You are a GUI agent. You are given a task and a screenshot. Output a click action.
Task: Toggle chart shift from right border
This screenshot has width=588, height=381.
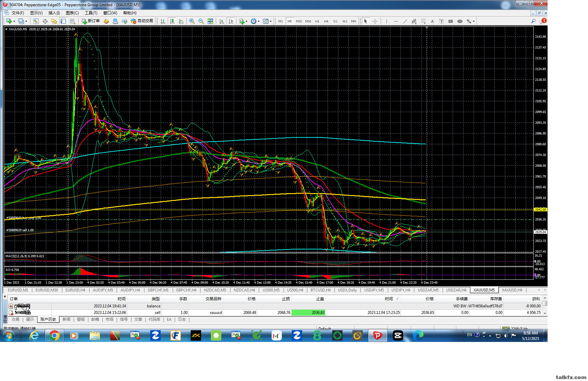tap(231, 21)
